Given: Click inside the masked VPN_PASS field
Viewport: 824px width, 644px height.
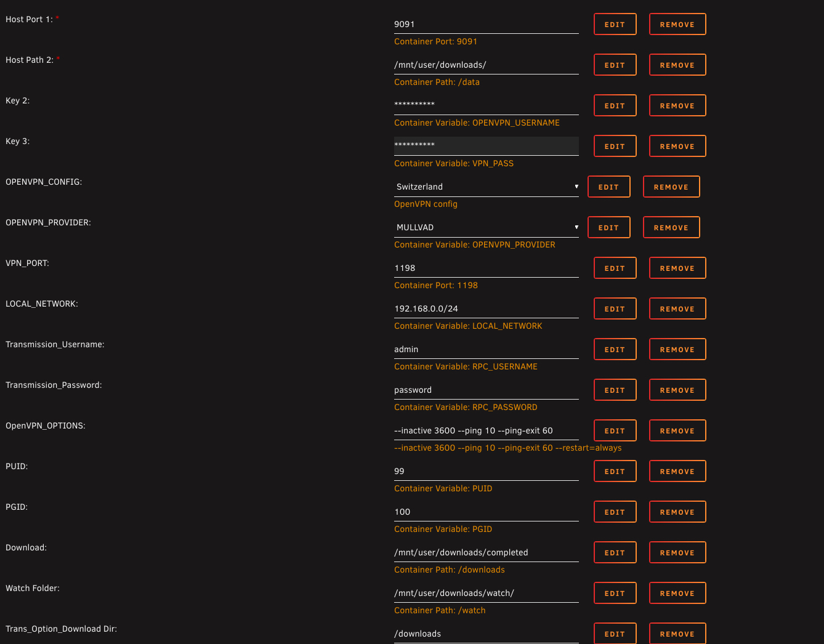Looking at the screenshot, I should click(486, 146).
